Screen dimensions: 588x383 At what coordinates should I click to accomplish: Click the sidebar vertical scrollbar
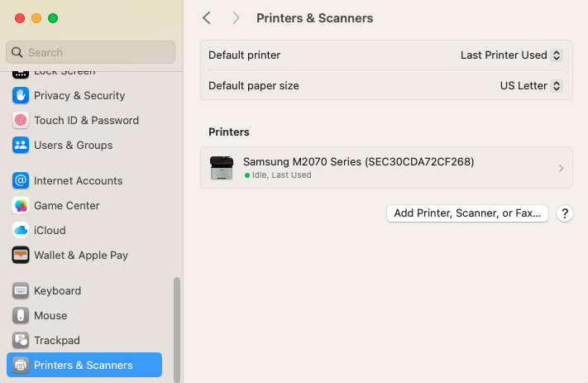177,329
